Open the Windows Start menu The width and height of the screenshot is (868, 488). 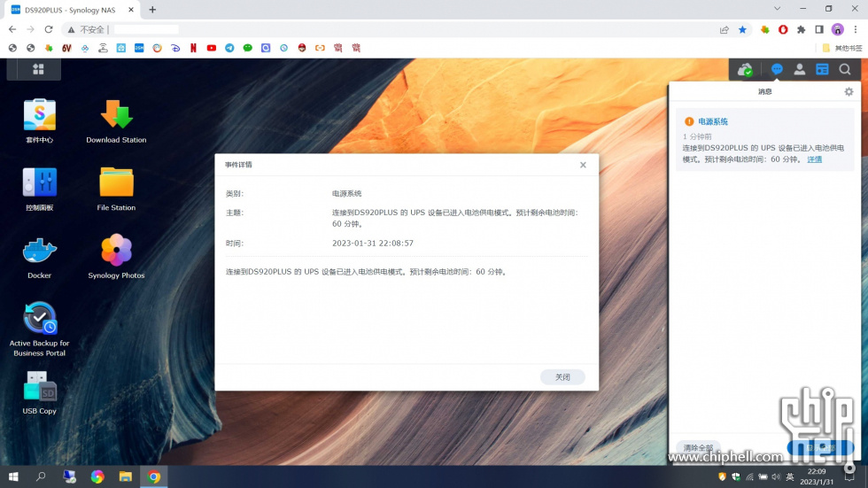coord(13,476)
